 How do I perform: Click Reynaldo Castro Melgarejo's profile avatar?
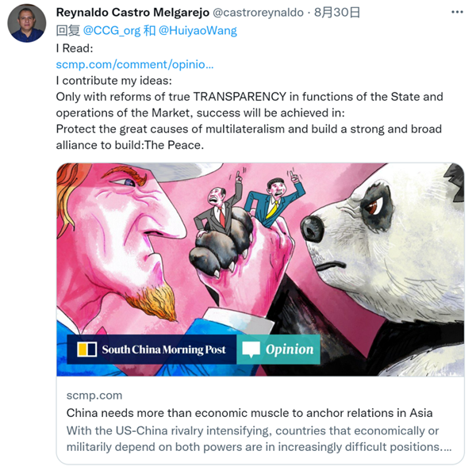[27, 23]
